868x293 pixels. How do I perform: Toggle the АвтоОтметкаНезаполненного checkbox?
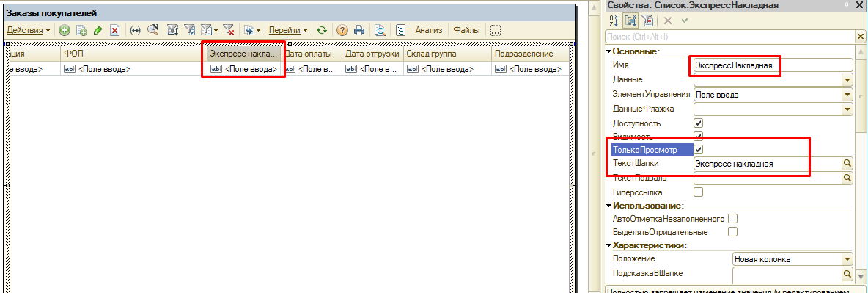733,219
